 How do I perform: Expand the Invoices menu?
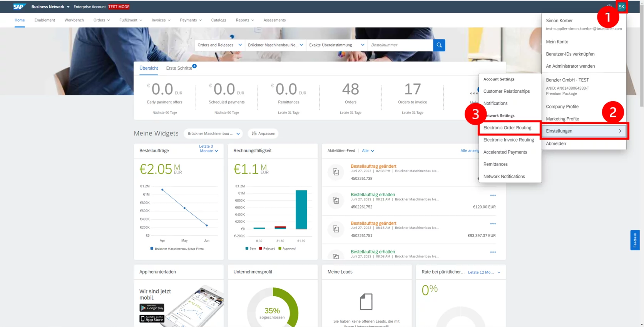161,20
